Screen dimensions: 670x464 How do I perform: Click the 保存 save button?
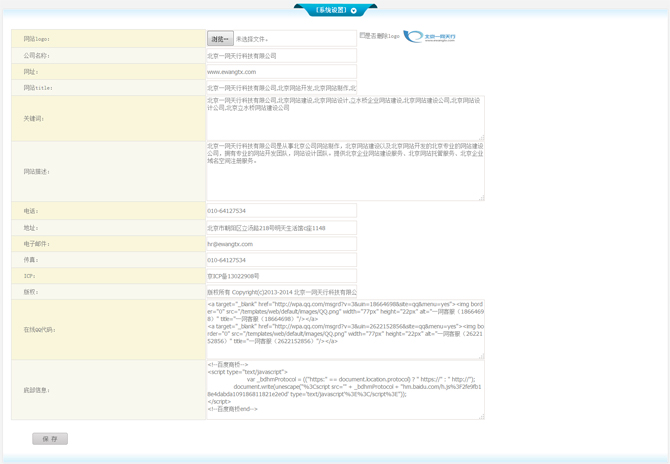click(50, 438)
